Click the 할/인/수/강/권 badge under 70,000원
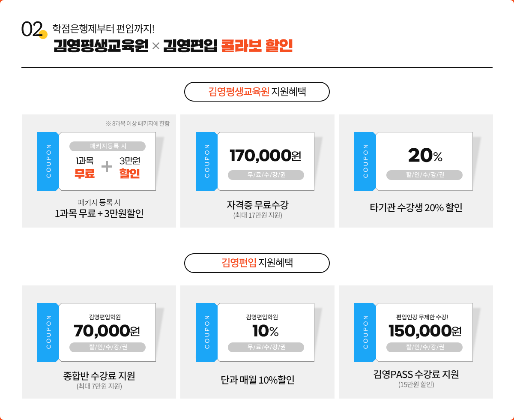Image resolution: width=514 pixels, height=420 pixels. (x=108, y=347)
